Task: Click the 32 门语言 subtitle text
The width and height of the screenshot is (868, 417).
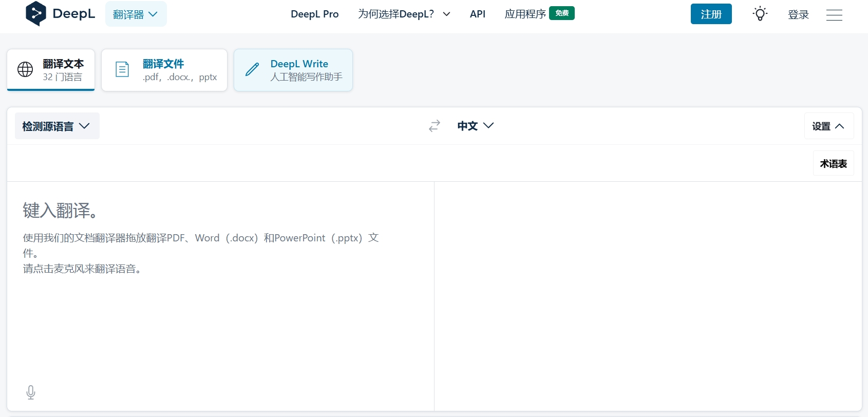Action: (x=62, y=77)
